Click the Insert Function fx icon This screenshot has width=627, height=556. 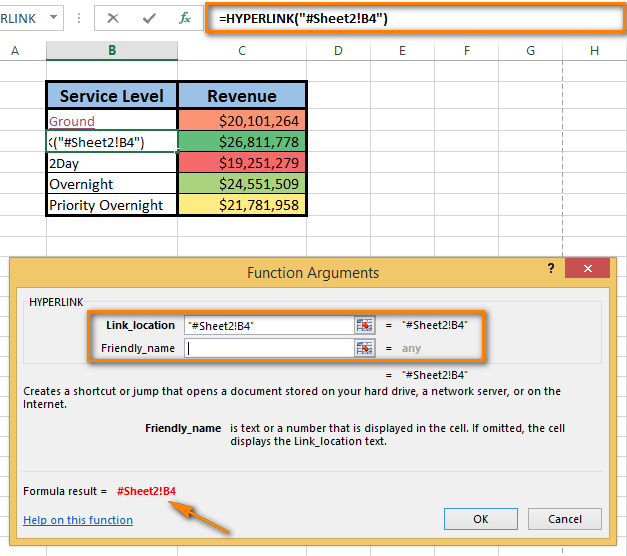pyautogui.click(x=184, y=18)
